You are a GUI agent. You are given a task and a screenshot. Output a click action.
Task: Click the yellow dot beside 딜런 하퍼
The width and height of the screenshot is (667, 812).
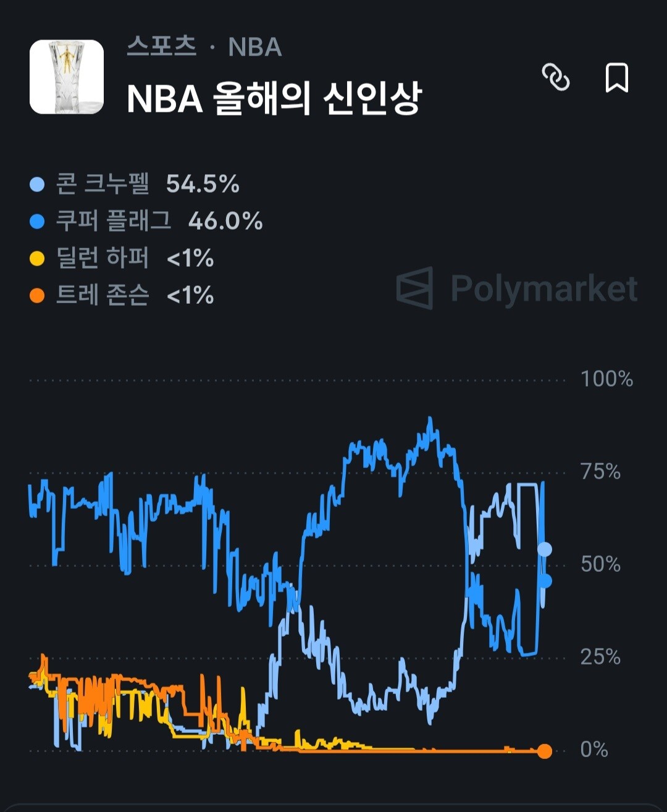point(38,259)
